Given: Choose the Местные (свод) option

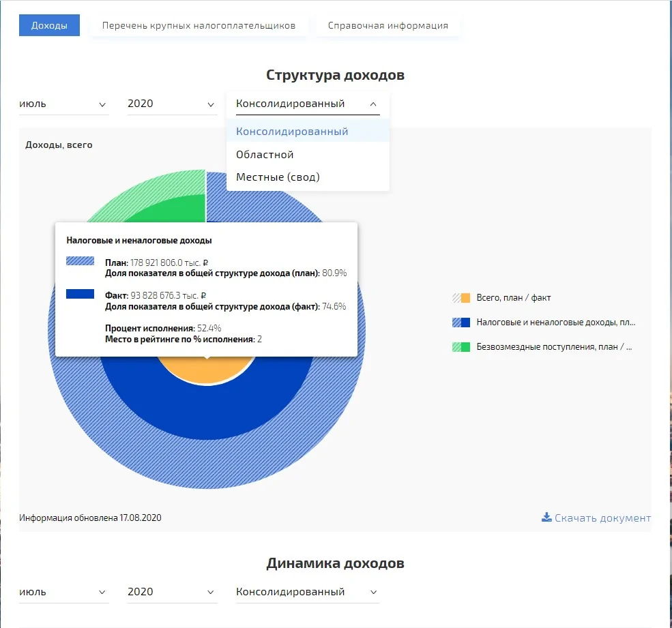Looking at the screenshot, I should [x=308, y=177].
